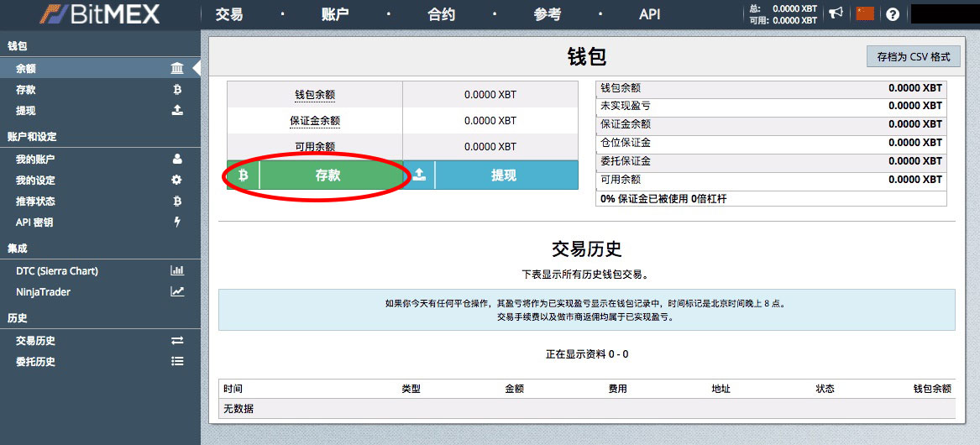The image size is (980, 445).
Task: Click the upload icon on blue withdraw button
Action: (419, 175)
